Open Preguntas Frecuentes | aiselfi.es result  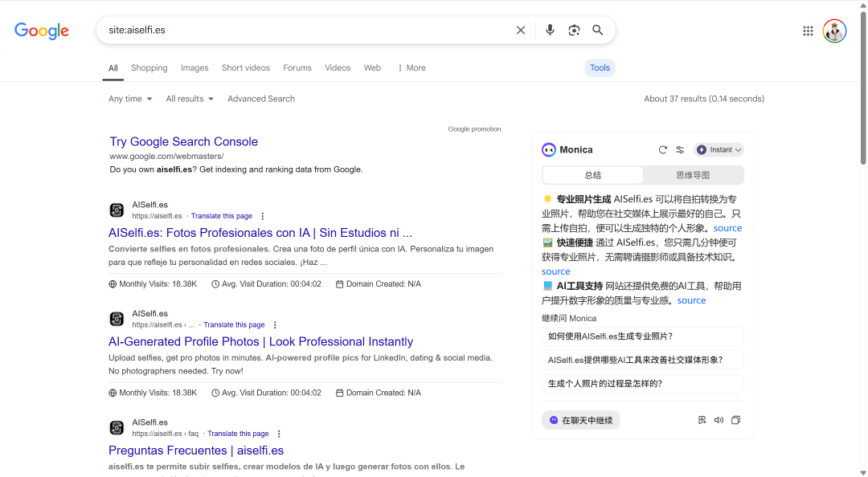(196, 450)
